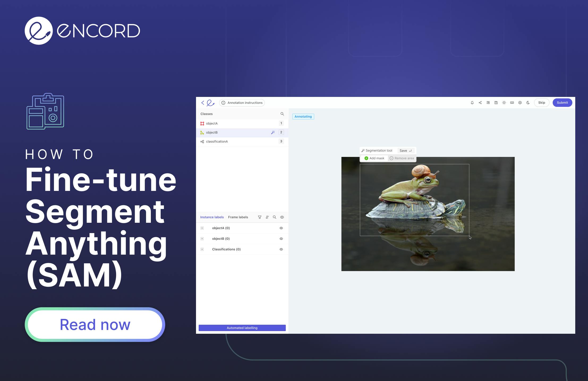
Task: Click the share icon in the toolbar
Action: (480, 102)
